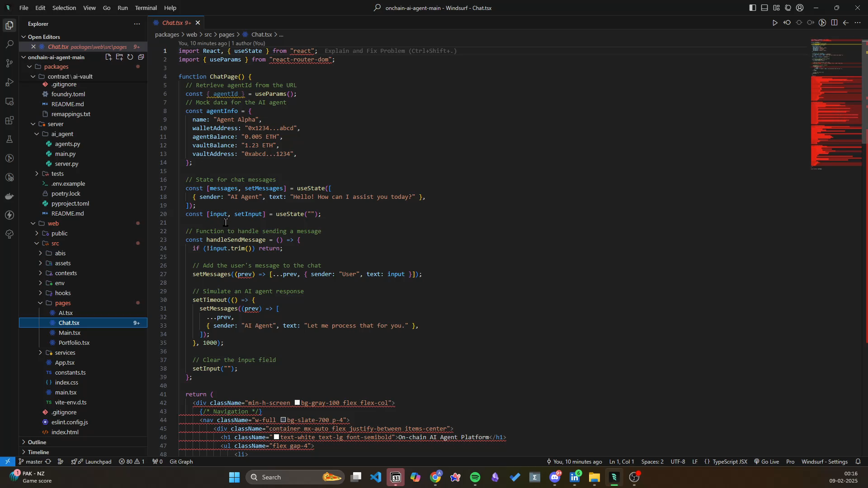Viewport: 868px width, 488px height.
Task: Open editor more actions menu
Action: [858, 23]
